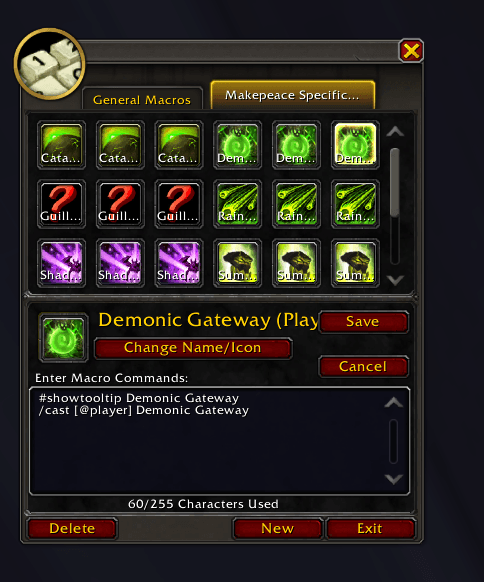Viewport: 484px width, 582px height.
Task: Click the first Demonic Gateway macro icon
Action: (238, 145)
